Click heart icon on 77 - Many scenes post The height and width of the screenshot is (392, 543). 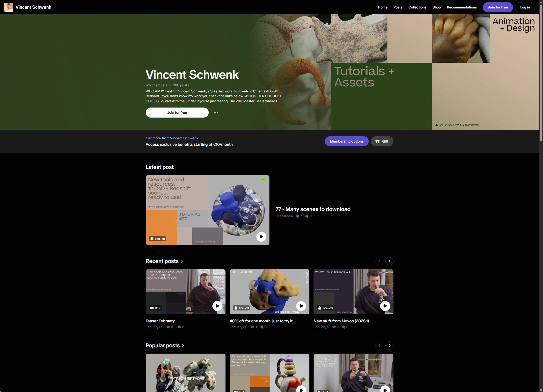pos(297,216)
